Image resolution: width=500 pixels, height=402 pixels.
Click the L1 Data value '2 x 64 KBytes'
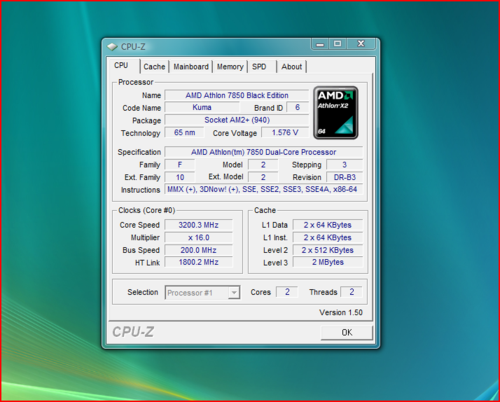(328, 225)
